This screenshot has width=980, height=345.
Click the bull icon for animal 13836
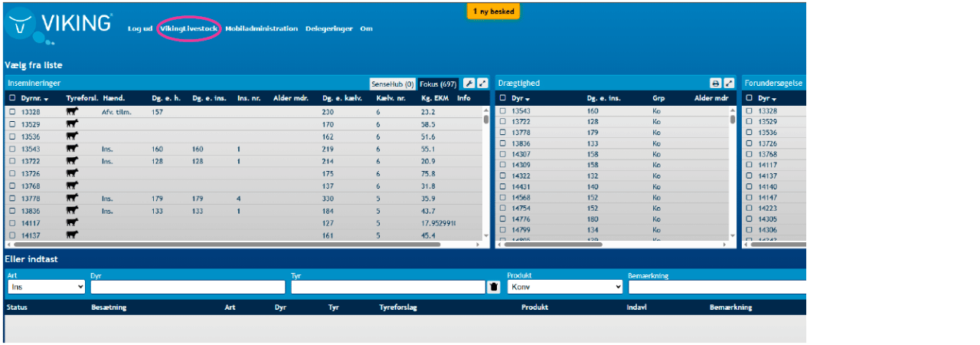point(73,211)
